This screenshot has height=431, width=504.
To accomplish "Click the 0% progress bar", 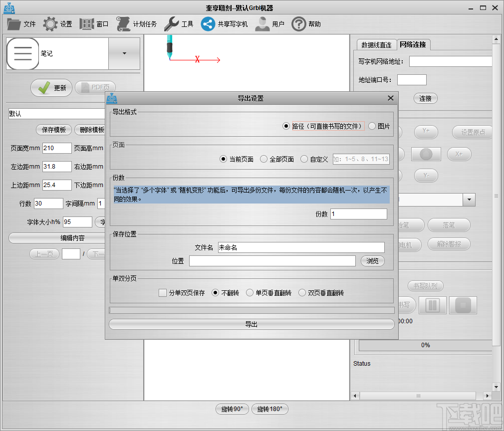I will point(425,345).
